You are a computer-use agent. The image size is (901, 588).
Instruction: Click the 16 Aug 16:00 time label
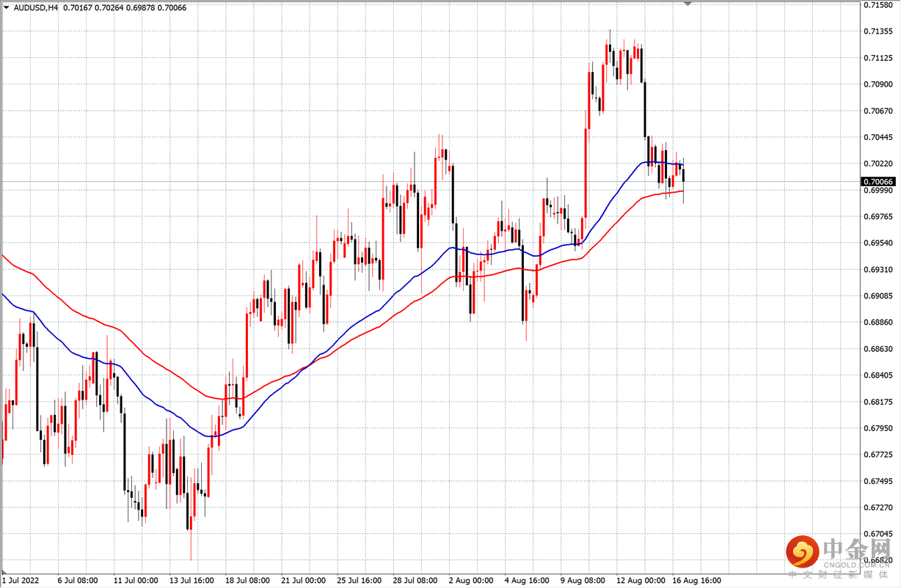pos(696,581)
